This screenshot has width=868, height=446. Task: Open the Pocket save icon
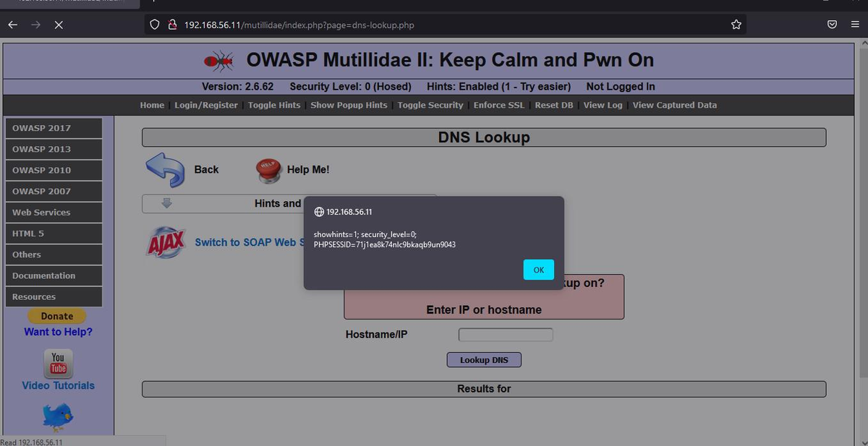point(833,25)
